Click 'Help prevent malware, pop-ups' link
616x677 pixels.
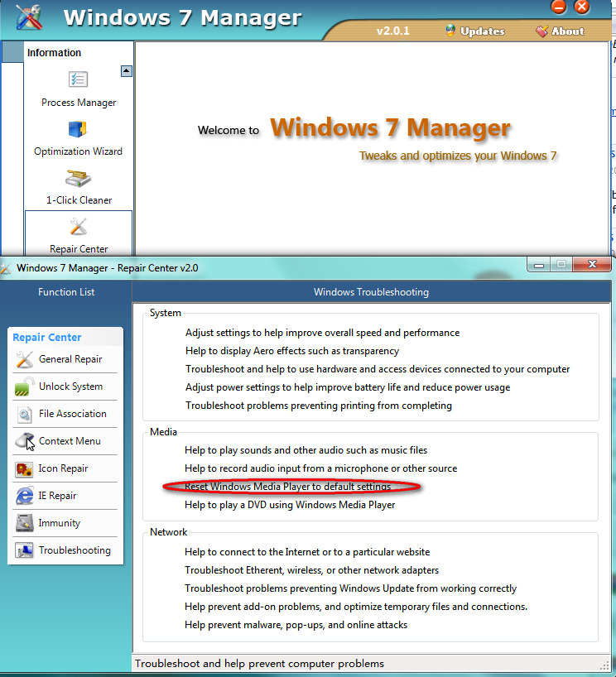(x=296, y=625)
